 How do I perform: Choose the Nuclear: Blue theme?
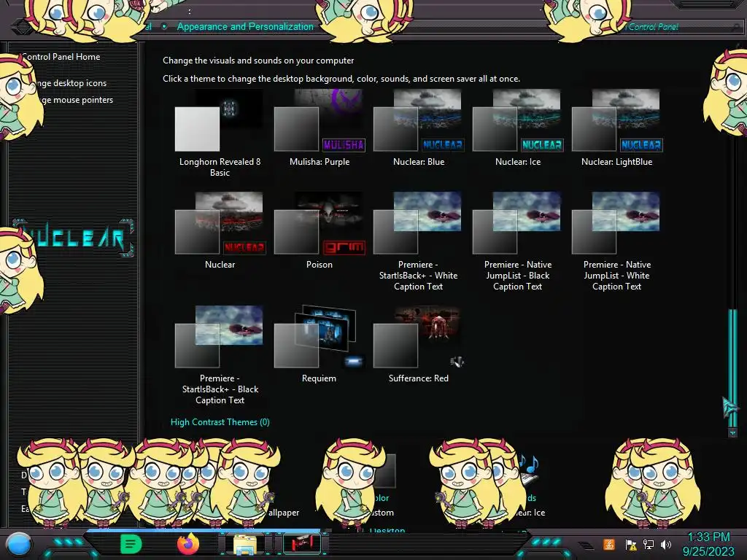coord(418,128)
